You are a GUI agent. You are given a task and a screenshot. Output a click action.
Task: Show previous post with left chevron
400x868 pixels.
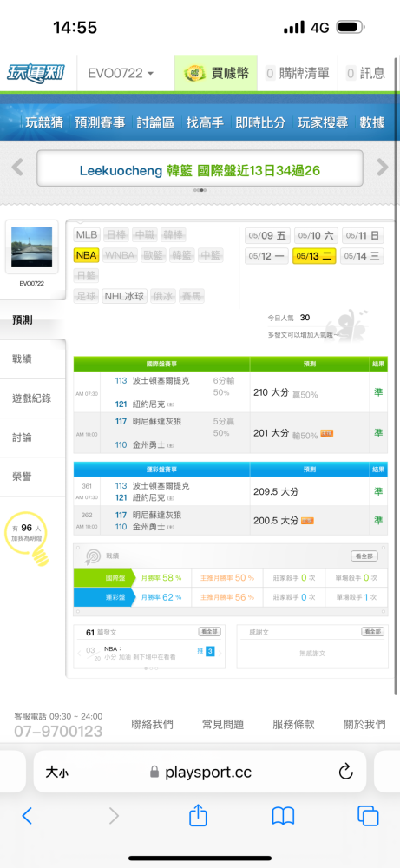click(79, 653)
